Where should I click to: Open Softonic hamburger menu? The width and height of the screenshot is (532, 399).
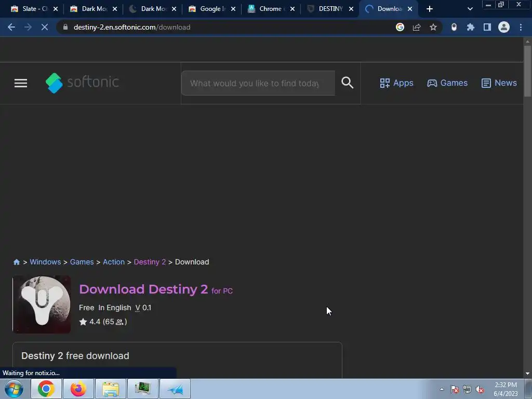21,83
